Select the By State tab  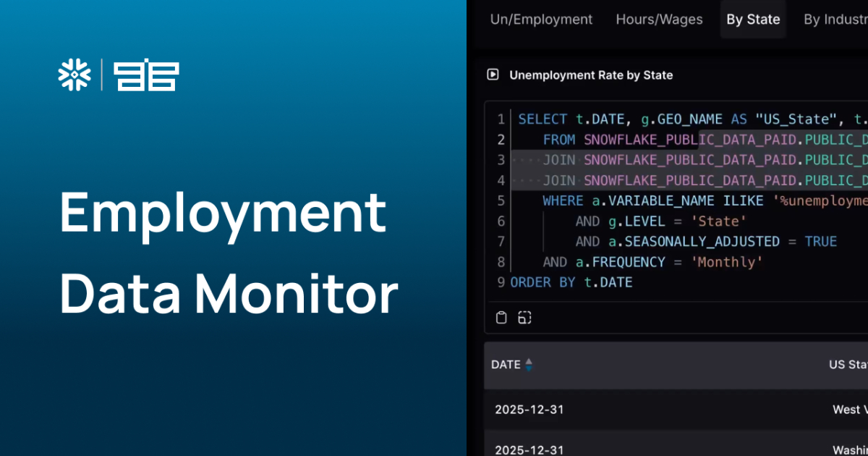tap(753, 20)
